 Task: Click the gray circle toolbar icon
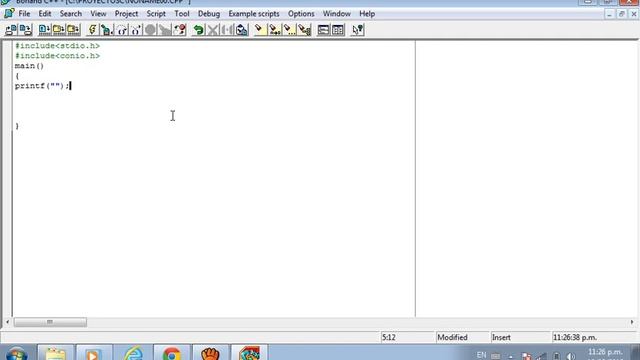pyautogui.click(x=150, y=30)
